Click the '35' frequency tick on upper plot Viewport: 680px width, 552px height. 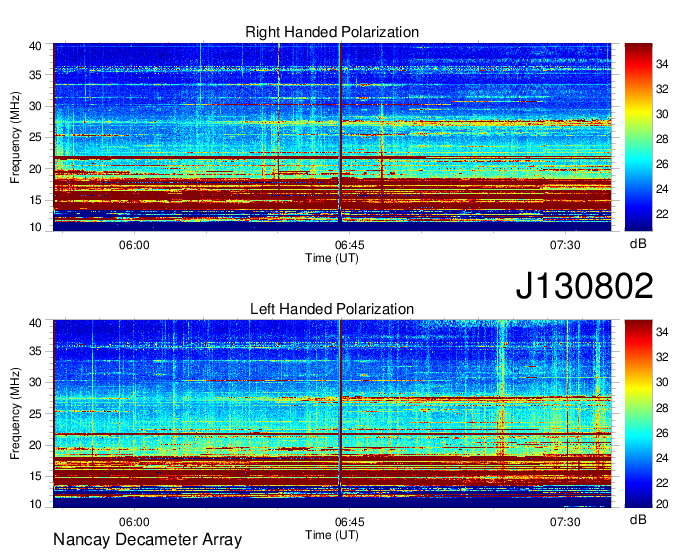pyautogui.click(x=35, y=75)
